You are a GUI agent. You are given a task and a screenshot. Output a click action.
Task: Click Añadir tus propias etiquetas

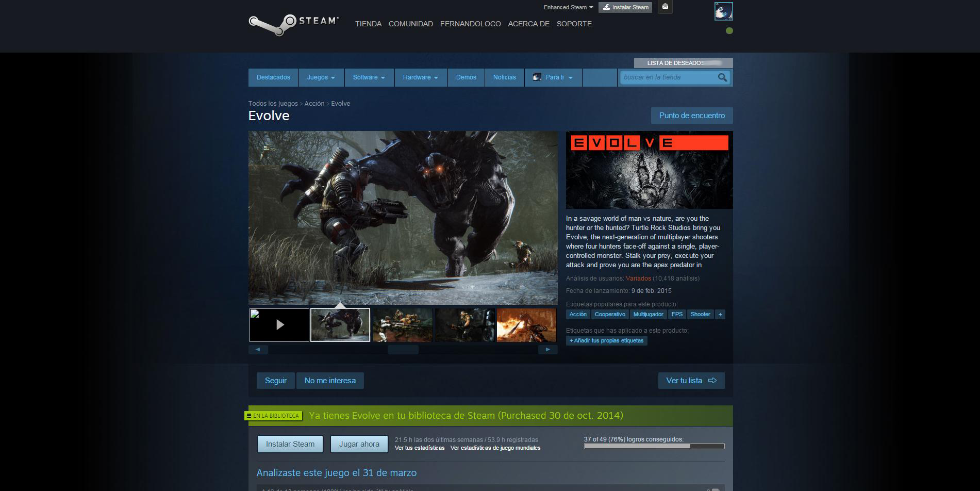pyautogui.click(x=607, y=340)
